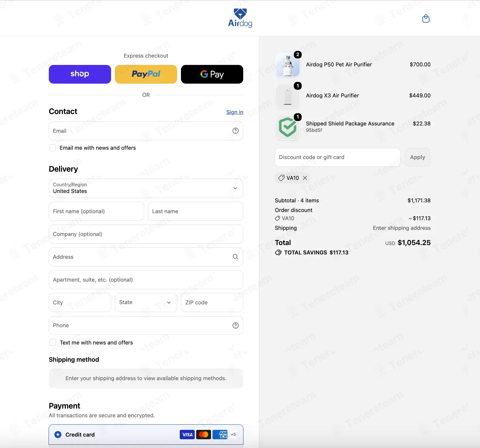Click the Address search magnifier icon

[x=236, y=257]
